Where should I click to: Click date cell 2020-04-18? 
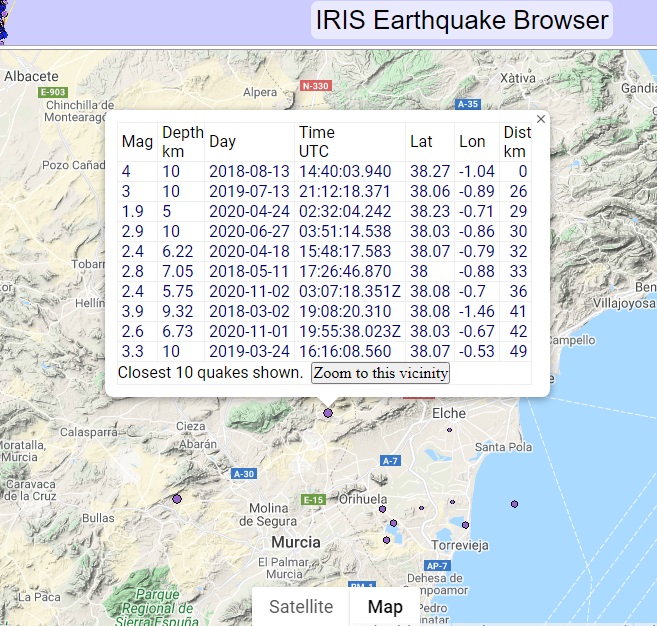point(249,251)
